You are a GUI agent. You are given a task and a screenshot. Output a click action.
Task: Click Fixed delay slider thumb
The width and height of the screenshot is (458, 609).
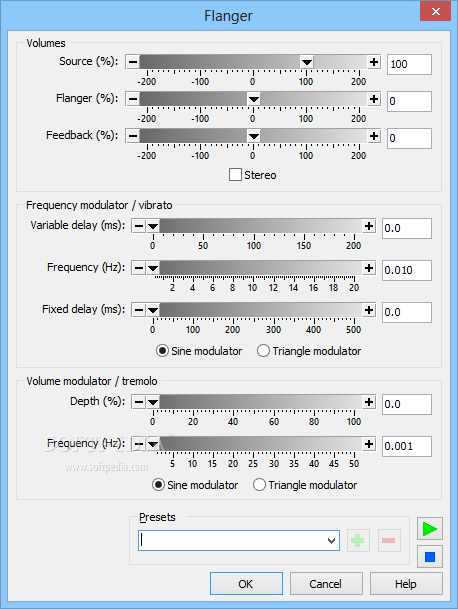click(153, 310)
